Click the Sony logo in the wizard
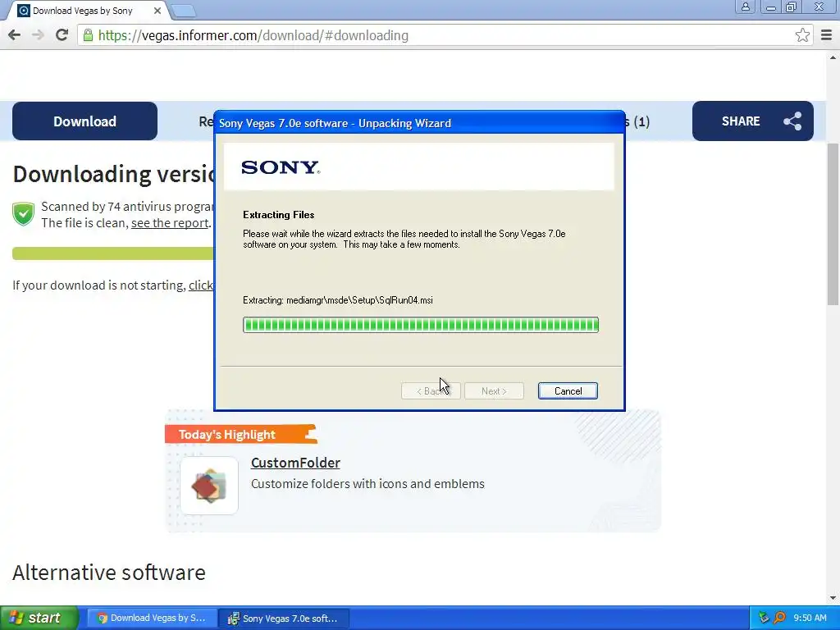The height and width of the screenshot is (630, 840). 281,167
